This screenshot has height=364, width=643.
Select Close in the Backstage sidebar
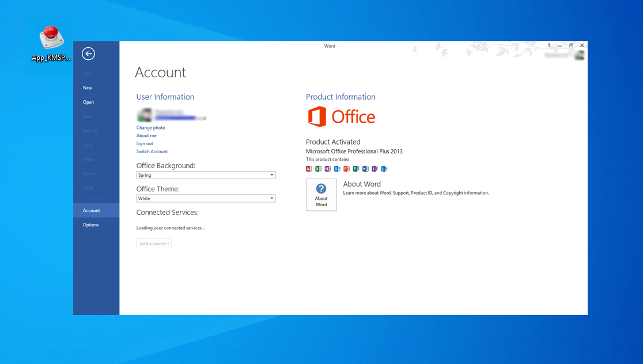[88, 188]
